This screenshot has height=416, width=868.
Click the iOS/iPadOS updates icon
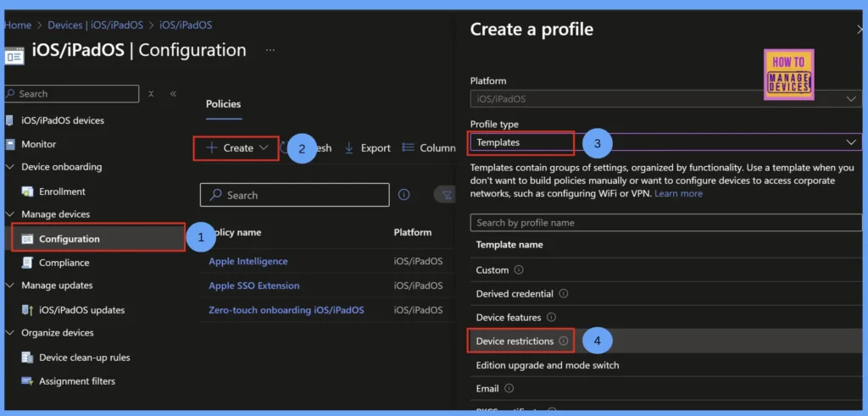point(27,310)
